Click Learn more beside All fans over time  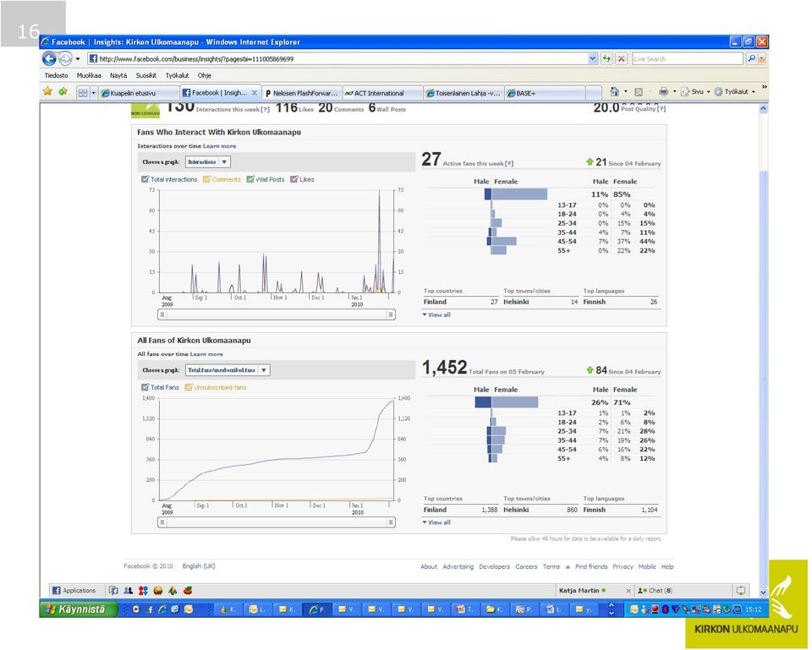[206, 354]
